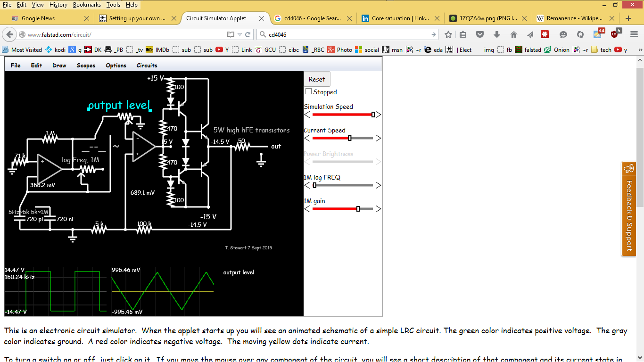Open Feedback & Support side tab
This screenshot has height=362, width=644.
pyautogui.click(x=628, y=209)
